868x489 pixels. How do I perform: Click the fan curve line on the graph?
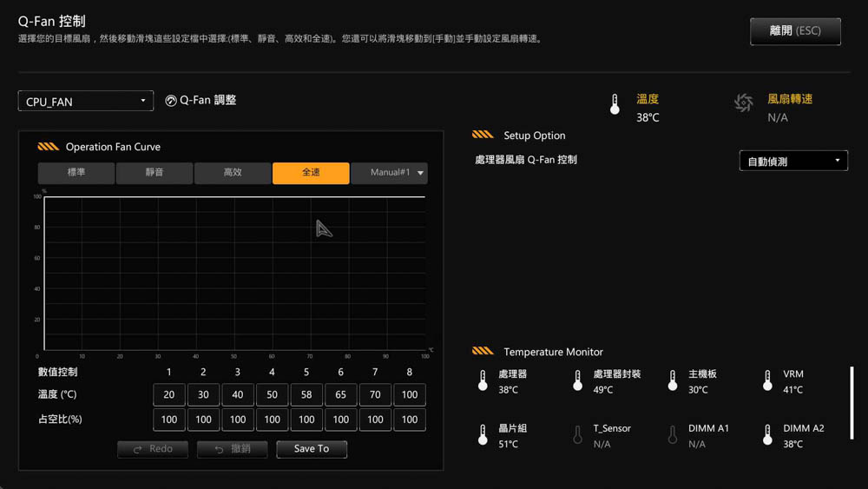[234, 197]
